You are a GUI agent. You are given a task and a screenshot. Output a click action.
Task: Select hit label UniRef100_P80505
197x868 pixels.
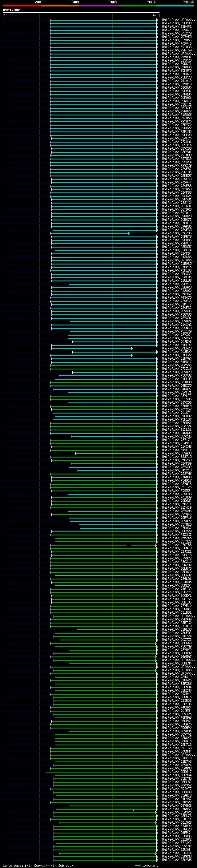pyautogui.click(x=177, y=365)
